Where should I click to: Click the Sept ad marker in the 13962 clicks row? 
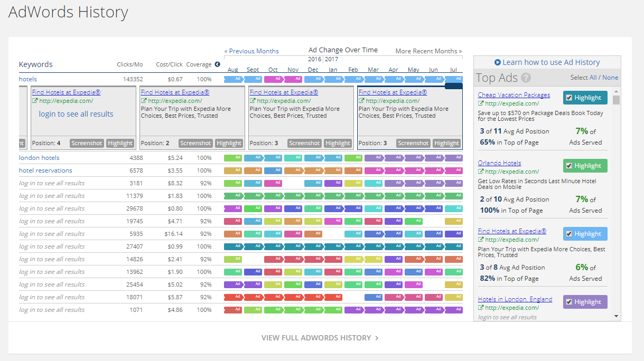click(x=253, y=272)
